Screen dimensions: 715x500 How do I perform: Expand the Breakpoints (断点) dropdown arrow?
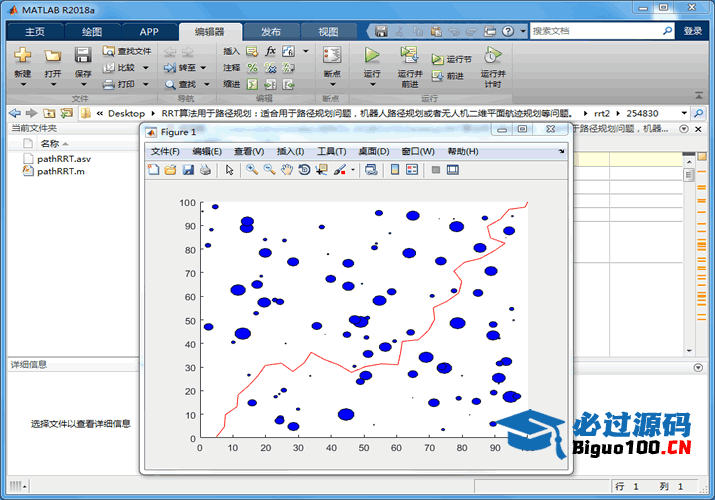[332, 84]
